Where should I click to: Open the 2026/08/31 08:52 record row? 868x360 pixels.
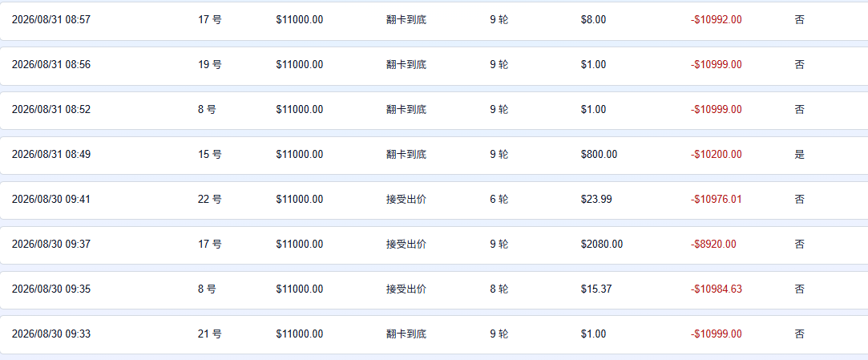click(434, 110)
